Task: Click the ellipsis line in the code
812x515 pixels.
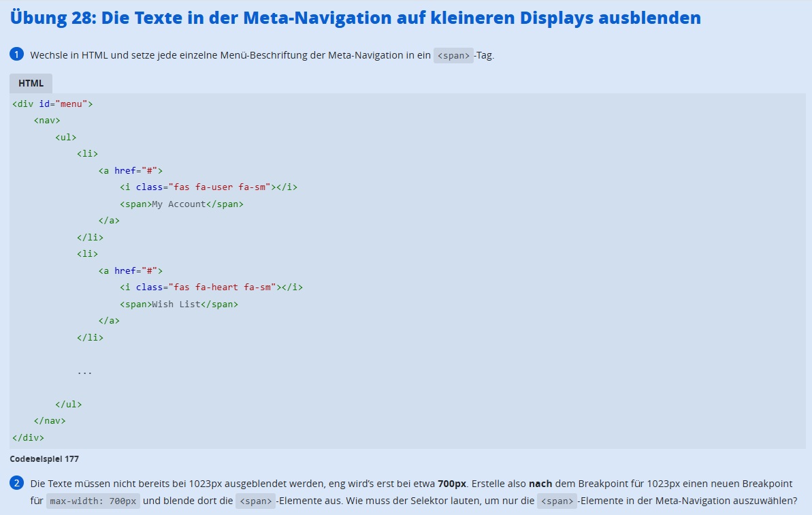Action: pos(84,372)
